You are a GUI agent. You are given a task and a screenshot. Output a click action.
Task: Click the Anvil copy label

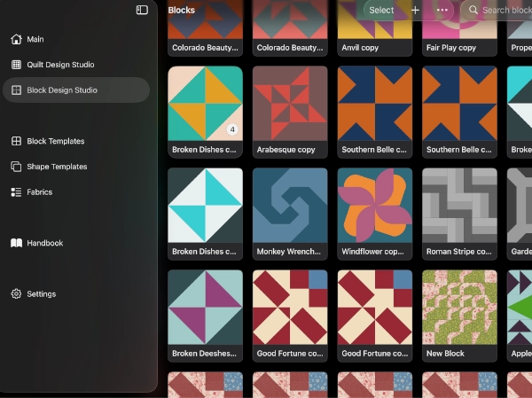360,48
